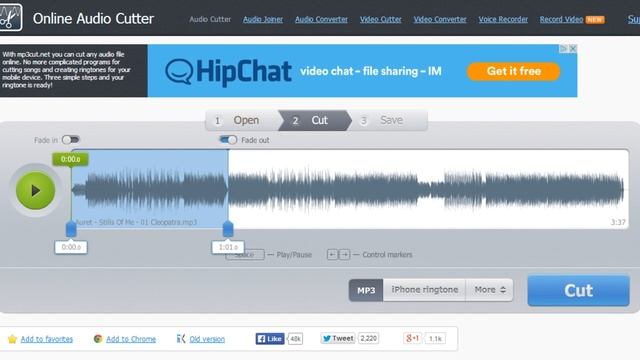Open Audio Converter link
The height and width of the screenshot is (360, 640).
321,19
